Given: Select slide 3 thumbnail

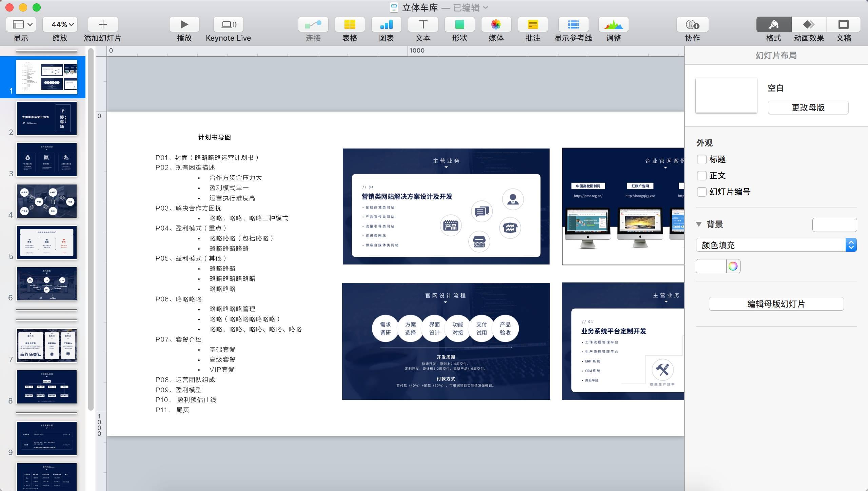Looking at the screenshot, I should [47, 160].
